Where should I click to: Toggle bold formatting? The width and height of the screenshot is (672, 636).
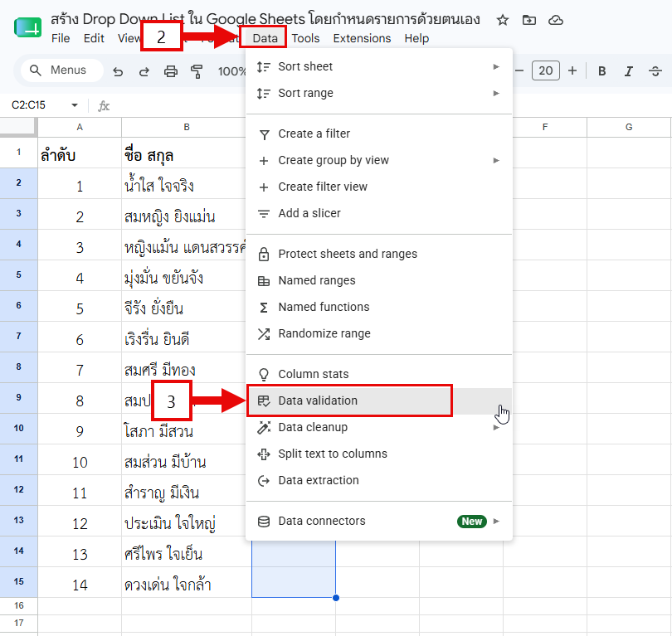(601, 71)
